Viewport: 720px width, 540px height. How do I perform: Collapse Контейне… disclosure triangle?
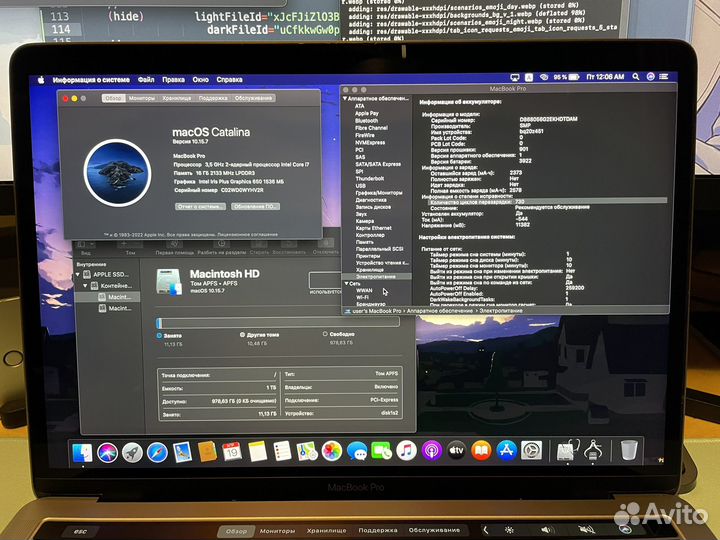[x=85, y=286]
